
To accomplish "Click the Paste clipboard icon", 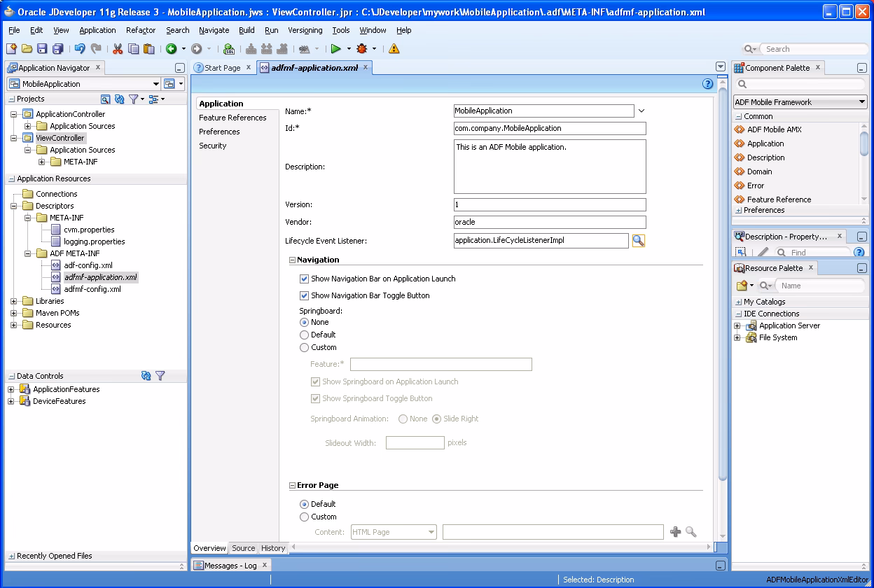I will point(148,49).
